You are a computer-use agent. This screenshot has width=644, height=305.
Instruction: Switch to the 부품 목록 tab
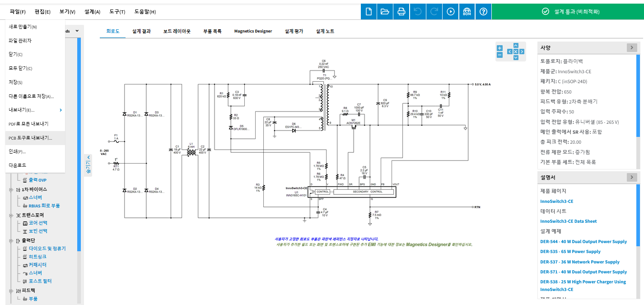212,31
